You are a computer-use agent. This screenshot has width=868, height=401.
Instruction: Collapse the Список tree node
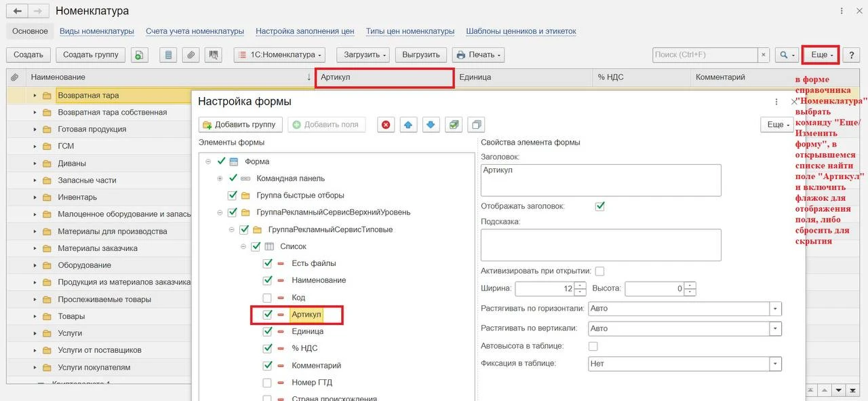click(x=243, y=246)
